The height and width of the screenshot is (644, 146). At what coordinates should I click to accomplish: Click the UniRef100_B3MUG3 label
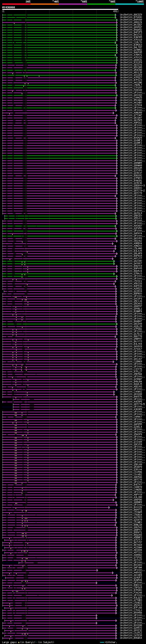131,45
